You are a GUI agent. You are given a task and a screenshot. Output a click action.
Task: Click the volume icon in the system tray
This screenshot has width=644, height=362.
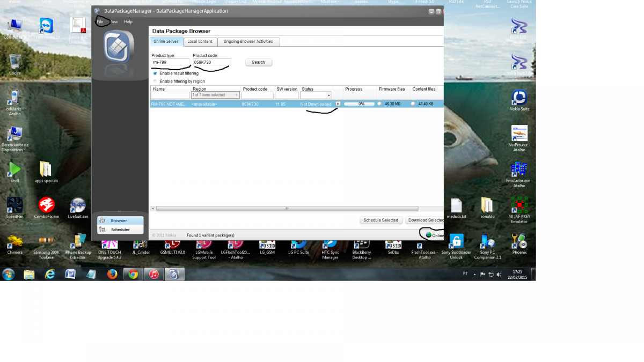tap(499, 274)
